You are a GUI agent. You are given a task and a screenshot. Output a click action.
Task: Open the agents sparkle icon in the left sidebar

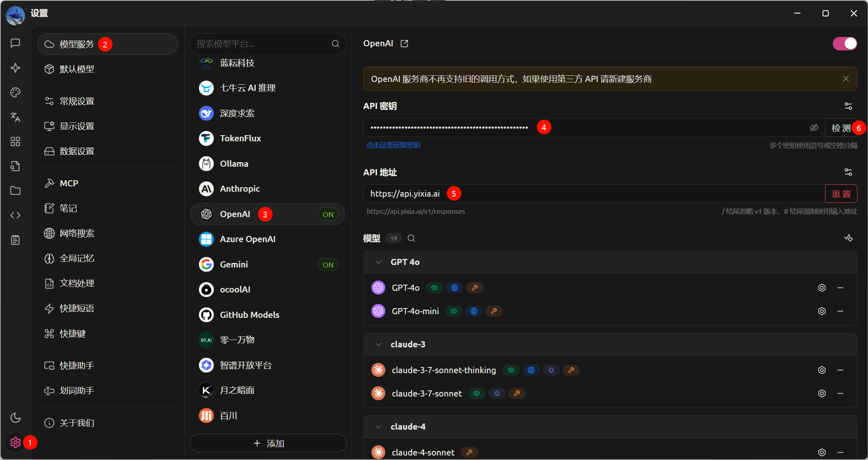(x=16, y=68)
